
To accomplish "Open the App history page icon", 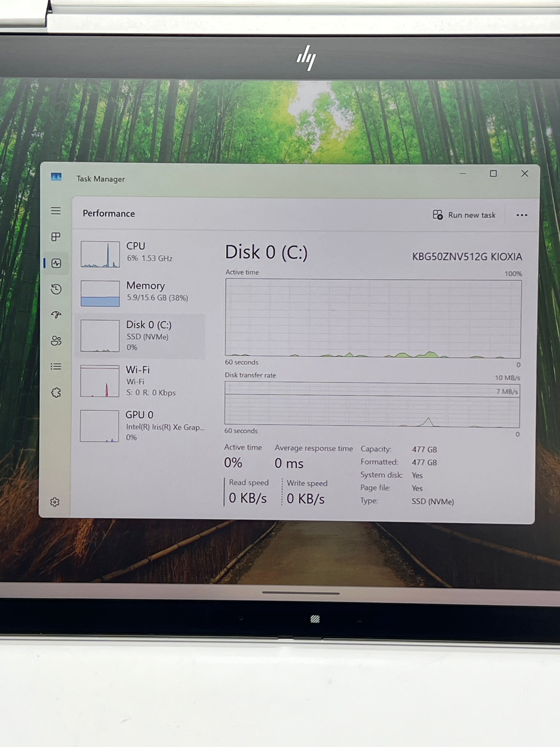I will [56, 289].
